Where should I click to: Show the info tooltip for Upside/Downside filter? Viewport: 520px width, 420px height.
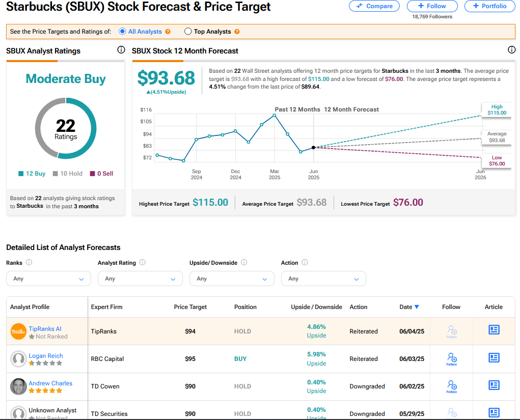(244, 262)
